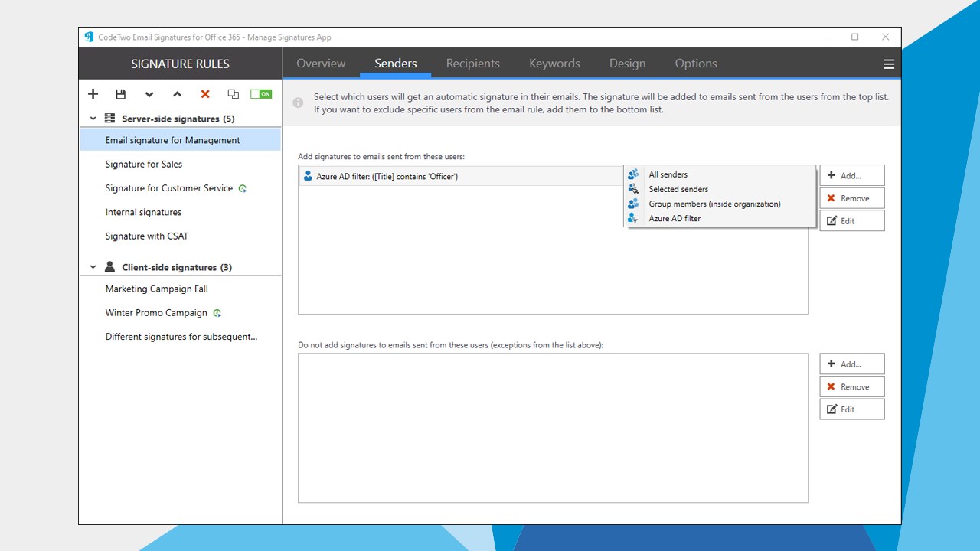Clone the selected signature rule

234,94
